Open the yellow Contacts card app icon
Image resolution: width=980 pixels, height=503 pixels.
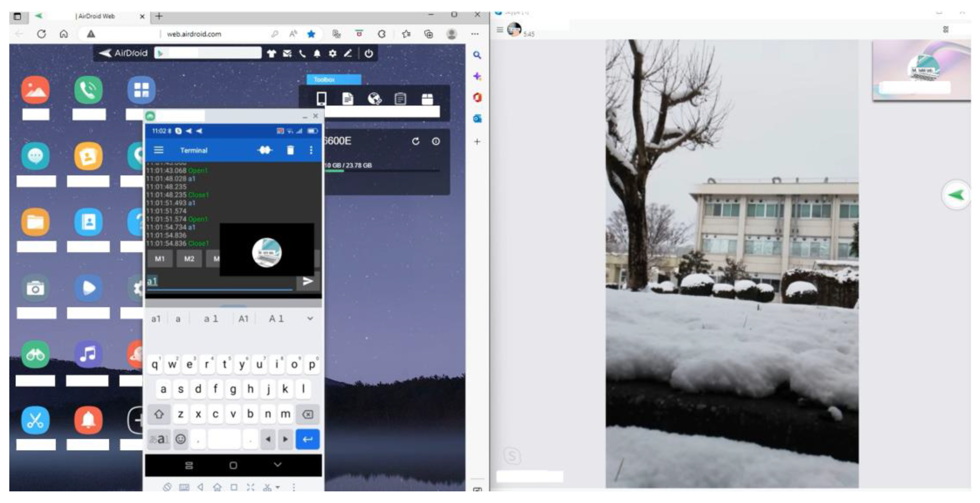click(88, 156)
